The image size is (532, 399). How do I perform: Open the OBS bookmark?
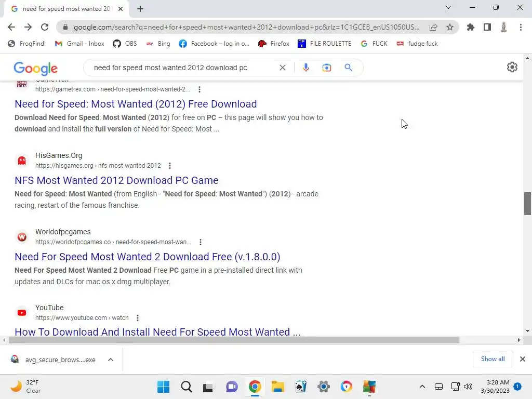coord(125,44)
